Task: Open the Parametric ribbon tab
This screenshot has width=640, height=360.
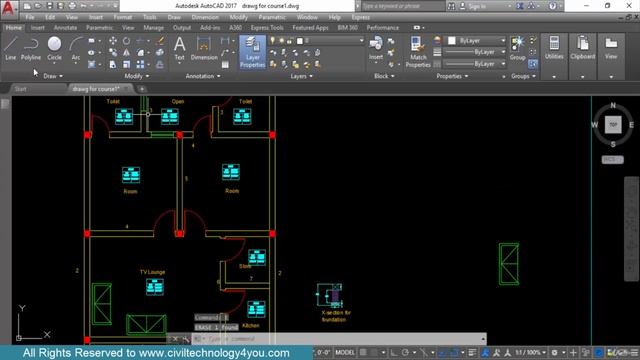Action: pos(99,28)
